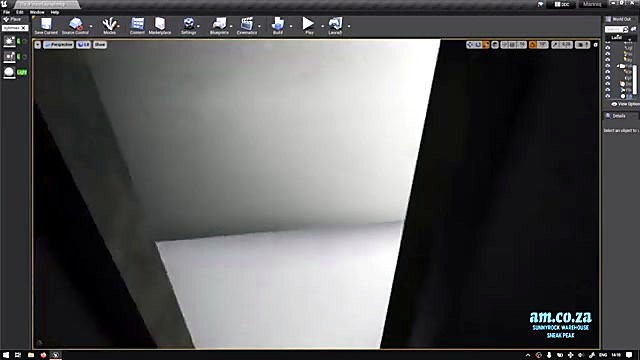Toggle the orange rotation snap button
This screenshot has width=640, height=360.
533,45
